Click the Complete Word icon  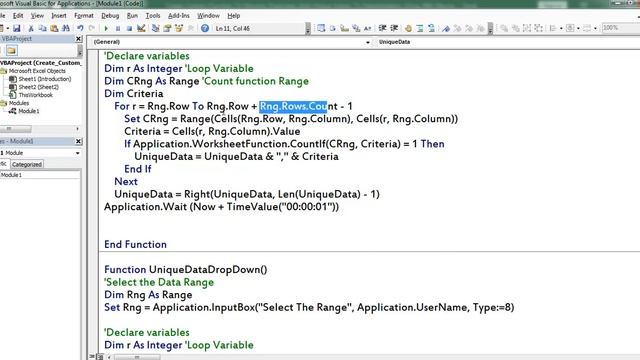pos(368,28)
